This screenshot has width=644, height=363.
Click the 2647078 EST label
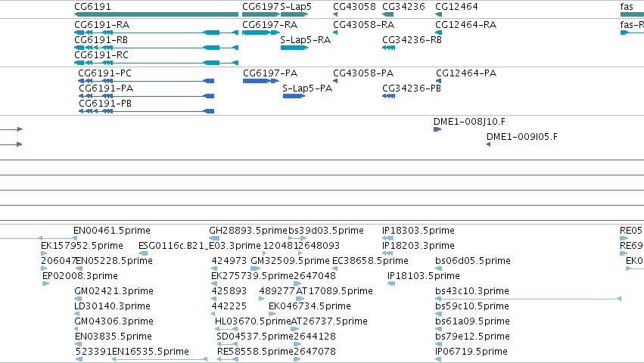[x=315, y=352]
